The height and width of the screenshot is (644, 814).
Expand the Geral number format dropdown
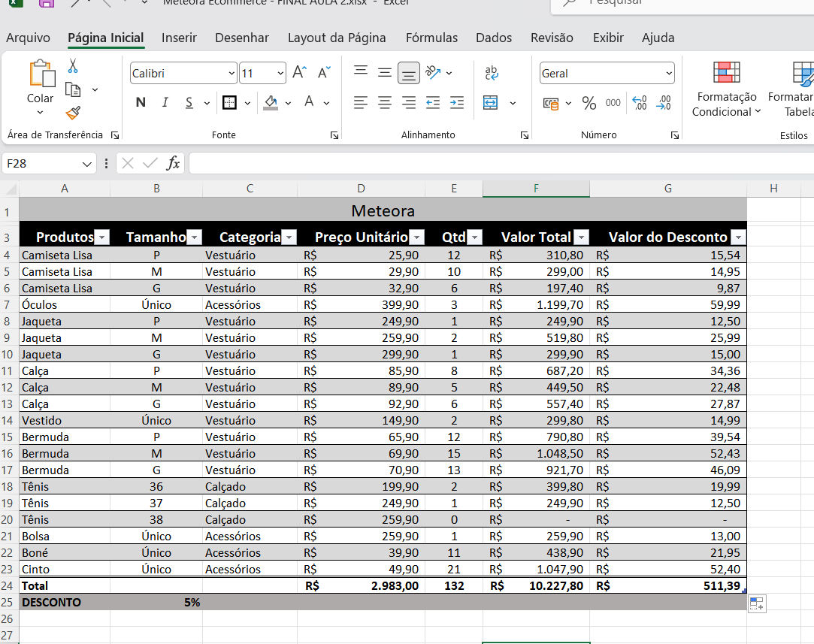669,74
